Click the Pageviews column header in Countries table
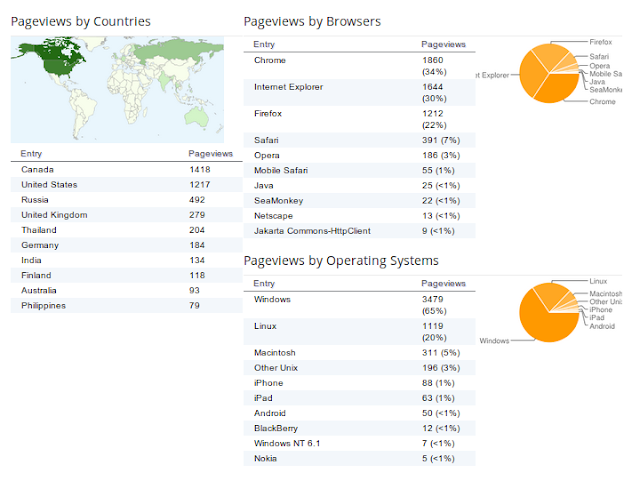The width and height of the screenshot is (640, 481). (210, 154)
